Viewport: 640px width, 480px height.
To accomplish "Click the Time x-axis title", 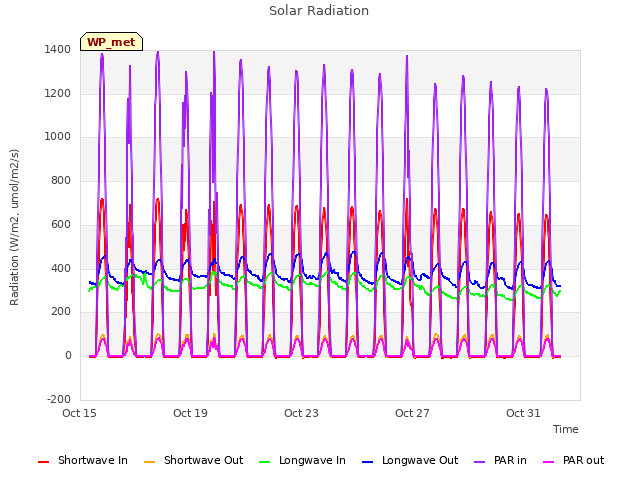I will coord(566,429).
